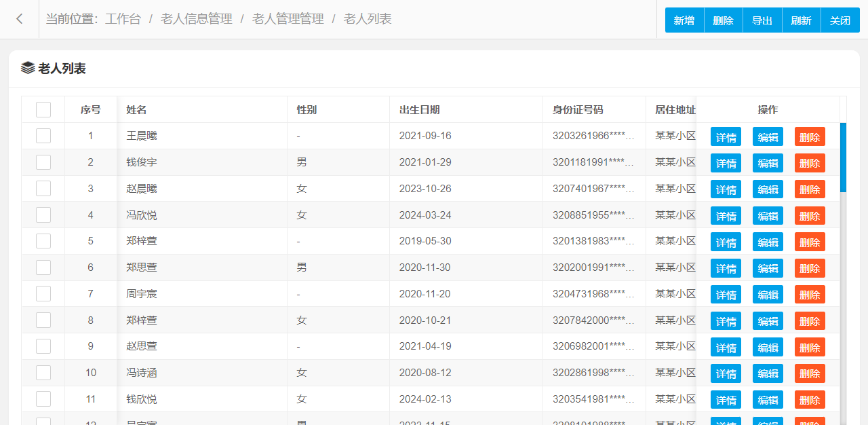Select the checkbox for row 5

pyautogui.click(x=43, y=241)
